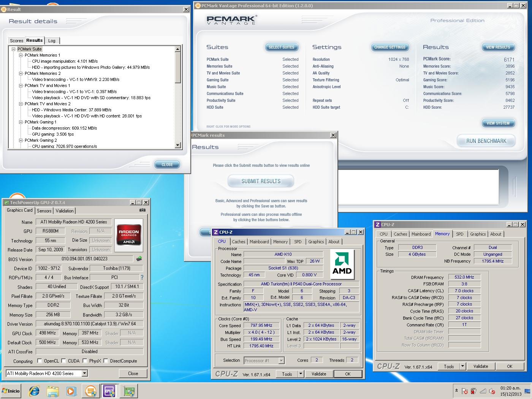Screen dimensions: 532x399
Task: Click the GPU-Z camera screenshot icon
Action: pyautogui.click(x=142, y=210)
